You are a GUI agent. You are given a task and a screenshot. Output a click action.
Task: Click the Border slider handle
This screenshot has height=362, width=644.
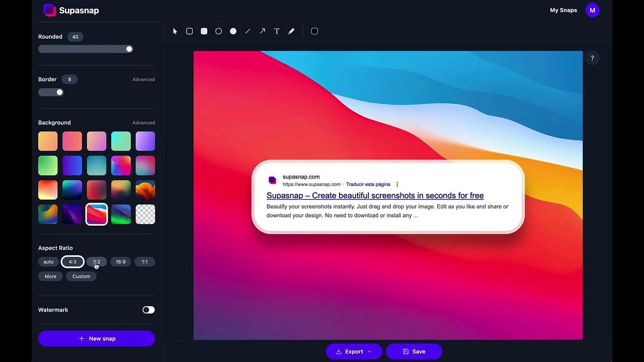tap(59, 92)
